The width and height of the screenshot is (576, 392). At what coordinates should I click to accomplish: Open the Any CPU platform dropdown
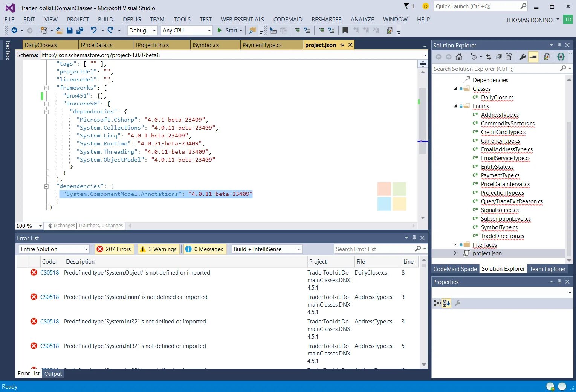[x=186, y=31]
